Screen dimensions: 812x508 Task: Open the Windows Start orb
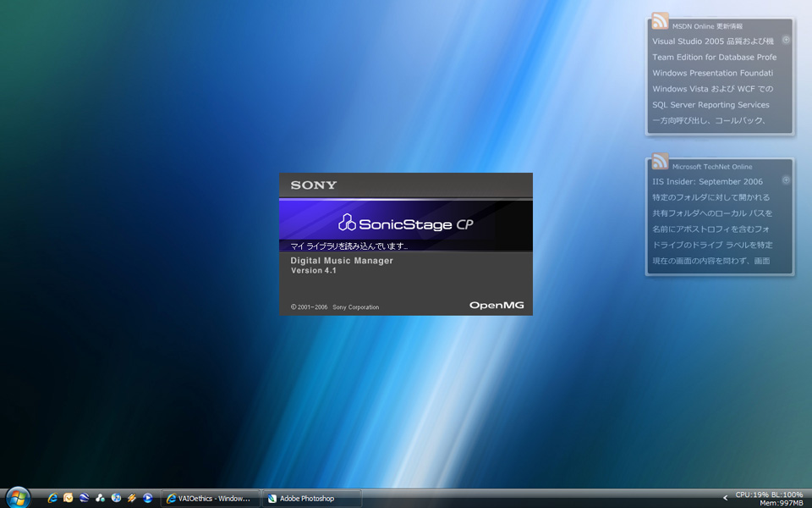18,498
